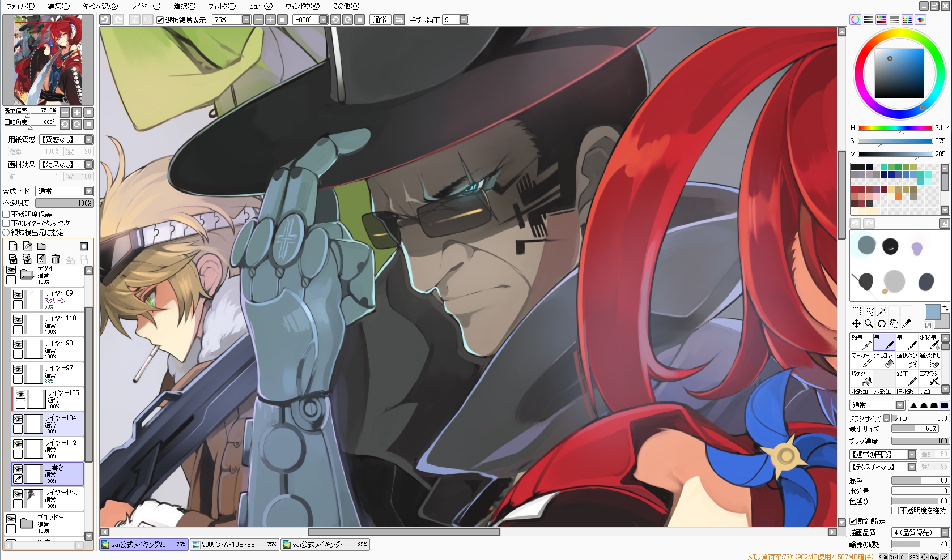Select the 選択ペン selection pen tool
Viewport: 952px width, 560px height.
pyautogui.click(x=907, y=360)
